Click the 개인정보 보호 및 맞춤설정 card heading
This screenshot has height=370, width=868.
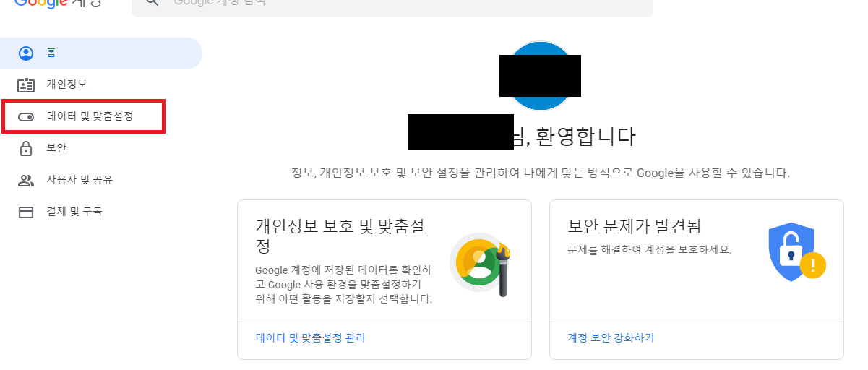pyautogui.click(x=340, y=236)
